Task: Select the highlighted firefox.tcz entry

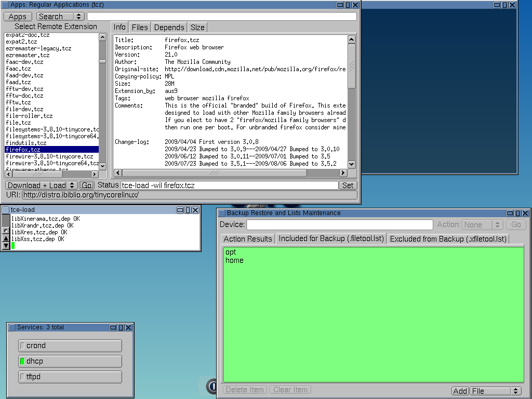Action: pyautogui.click(x=51, y=150)
